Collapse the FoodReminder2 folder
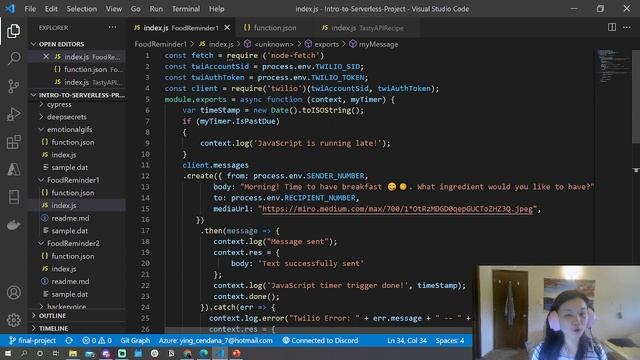 (73, 243)
